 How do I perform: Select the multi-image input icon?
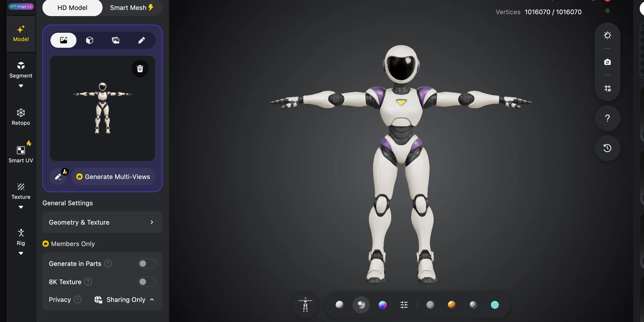point(116,40)
